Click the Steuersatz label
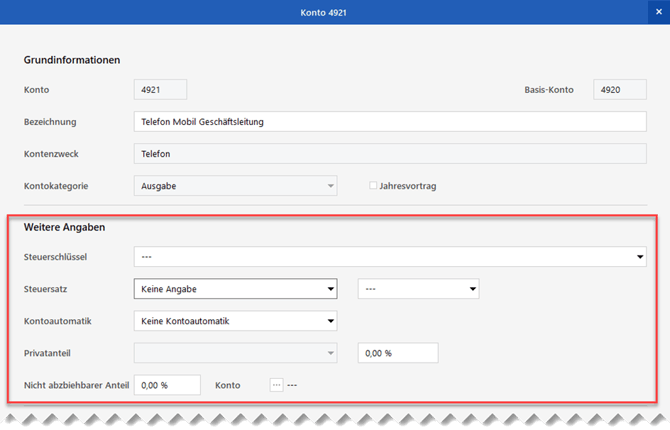The height and width of the screenshot is (430, 670). point(48,289)
